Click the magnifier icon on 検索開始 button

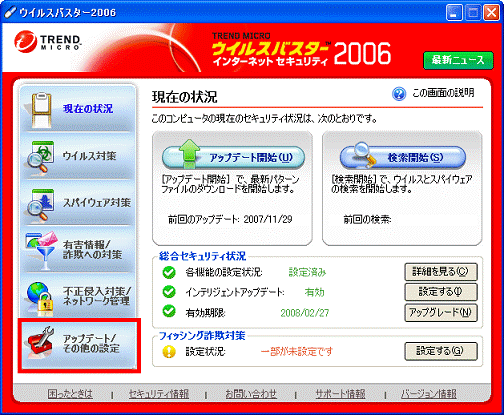tap(364, 154)
